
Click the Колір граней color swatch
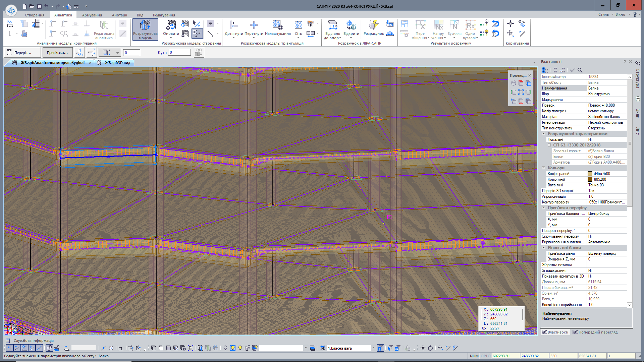[x=590, y=174]
